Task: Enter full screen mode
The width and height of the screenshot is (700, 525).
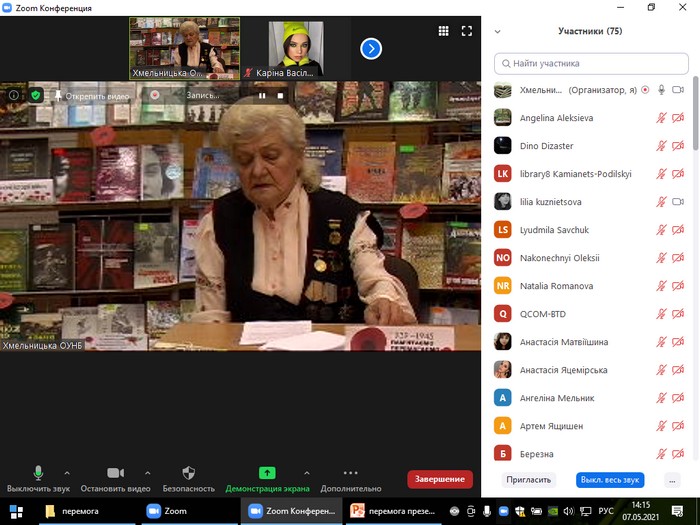Action: click(x=466, y=31)
